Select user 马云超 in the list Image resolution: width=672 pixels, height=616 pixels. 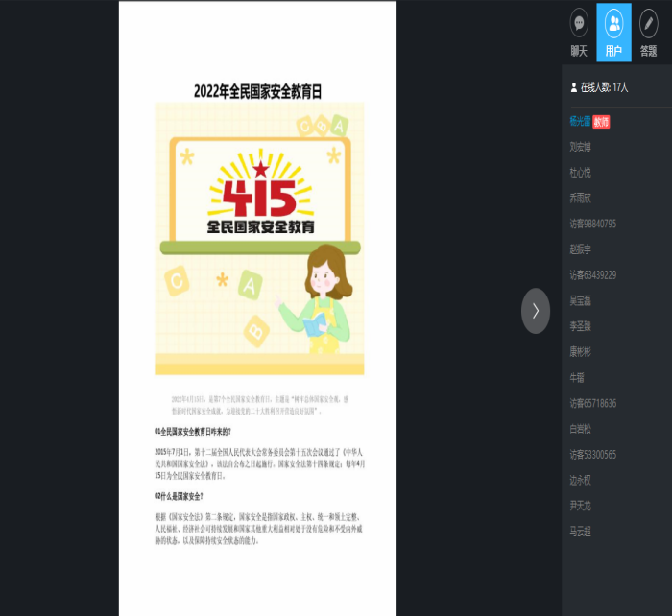580,531
